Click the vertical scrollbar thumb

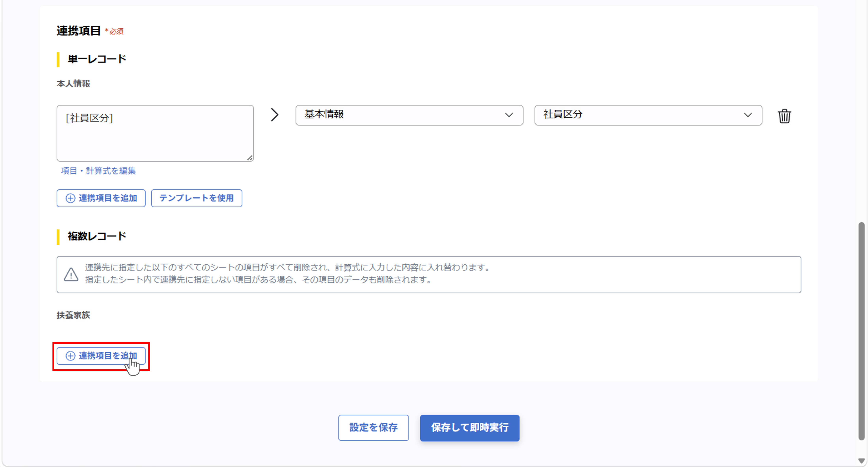coord(861,331)
